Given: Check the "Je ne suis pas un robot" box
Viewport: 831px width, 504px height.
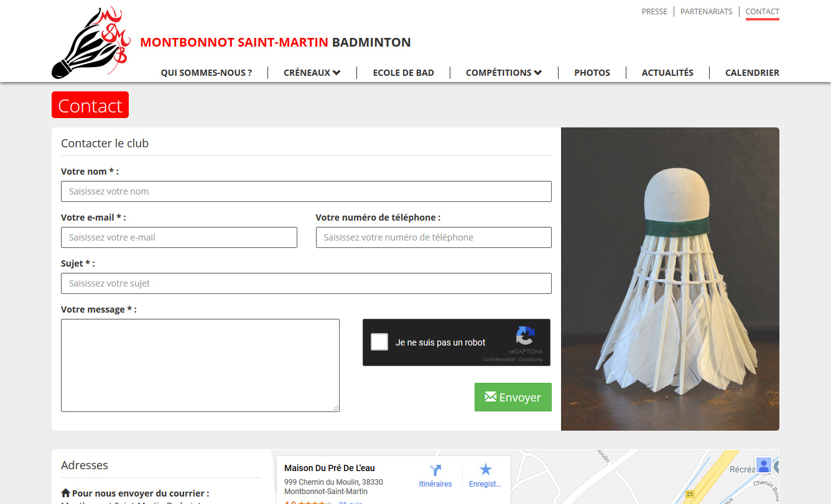Looking at the screenshot, I should pos(379,342).
